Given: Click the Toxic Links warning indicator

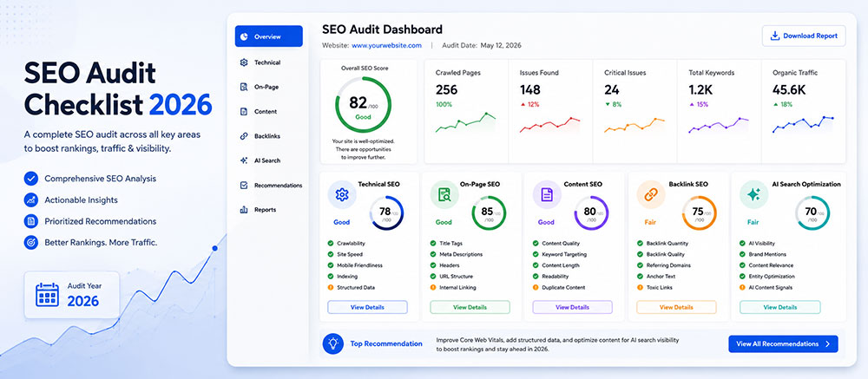Looking at the screenshot, I should coord(640,287).
